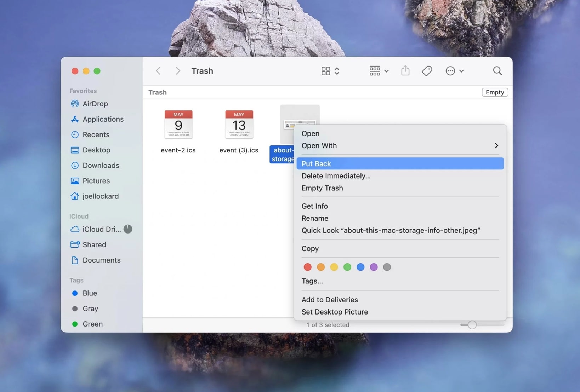The width and height of the screenshot is (580, 392).
Task: Click the back navigation arrow
Action: [x=158, y=71]
